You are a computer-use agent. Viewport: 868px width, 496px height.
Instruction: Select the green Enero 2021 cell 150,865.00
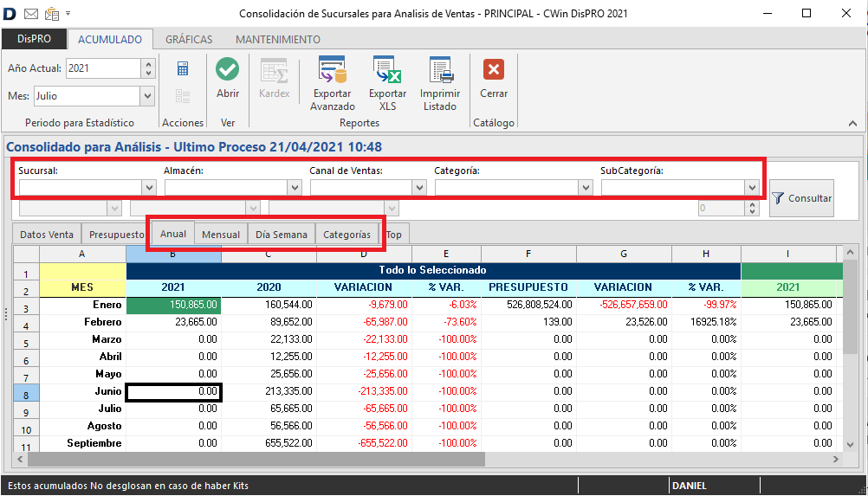pyautogui.click(x=173, y=305)
